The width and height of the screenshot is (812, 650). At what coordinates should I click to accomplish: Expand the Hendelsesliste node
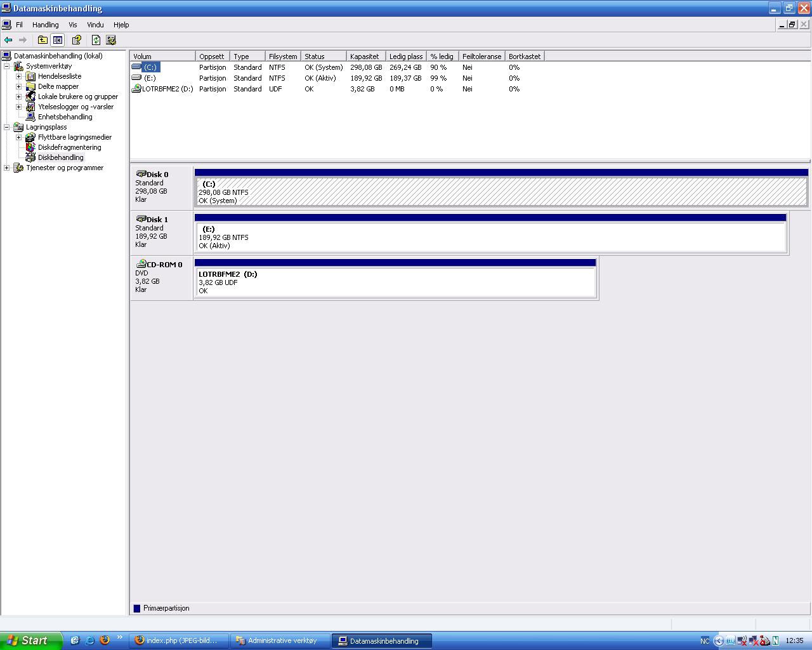coord(19,76)
